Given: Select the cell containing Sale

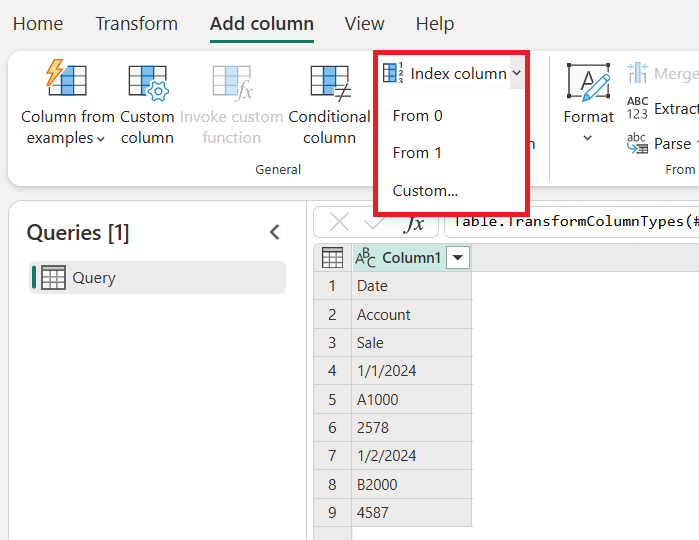Looking at the screenshot, I should [411, 343].
